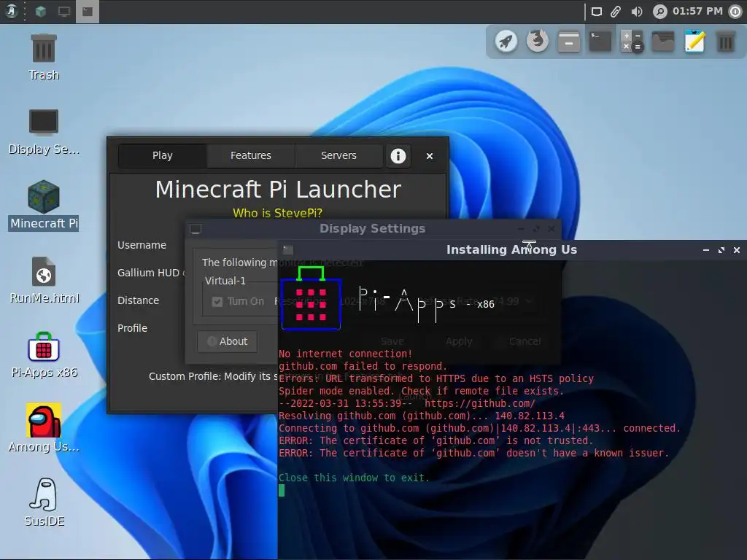Open the system monitor graph icon in dock
Screen dimensions: 747x560
663,42
